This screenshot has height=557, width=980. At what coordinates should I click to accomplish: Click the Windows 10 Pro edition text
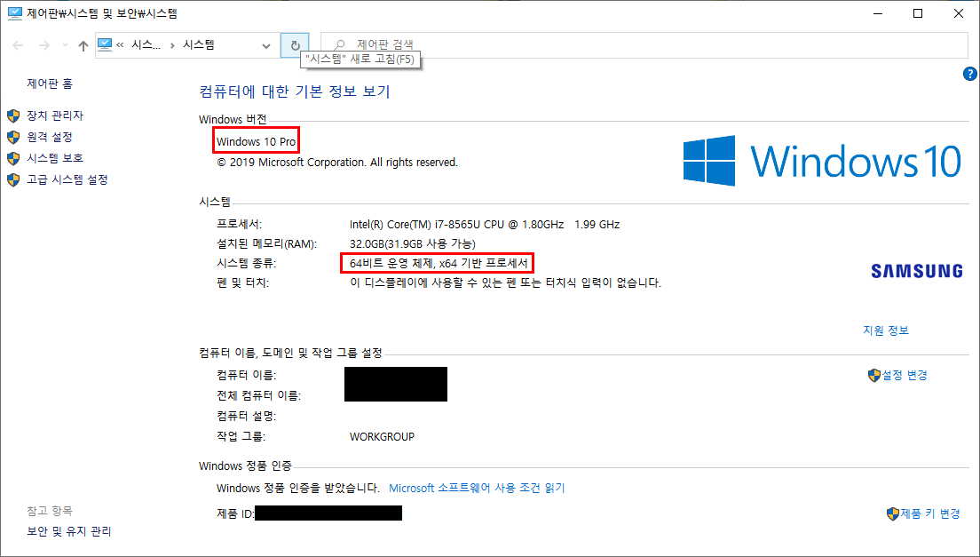tap(257, 141)
